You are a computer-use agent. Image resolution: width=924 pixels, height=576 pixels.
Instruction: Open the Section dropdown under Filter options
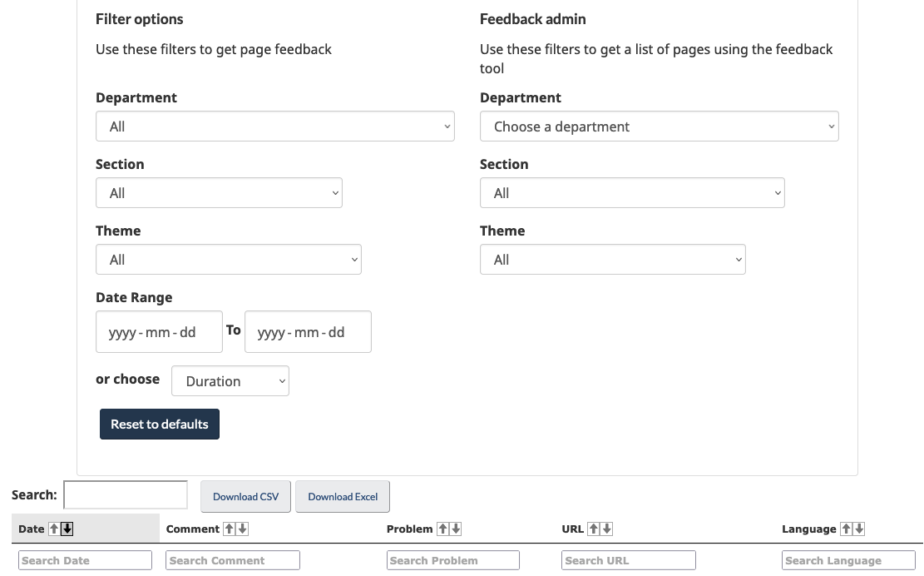[x=219, y=192]
